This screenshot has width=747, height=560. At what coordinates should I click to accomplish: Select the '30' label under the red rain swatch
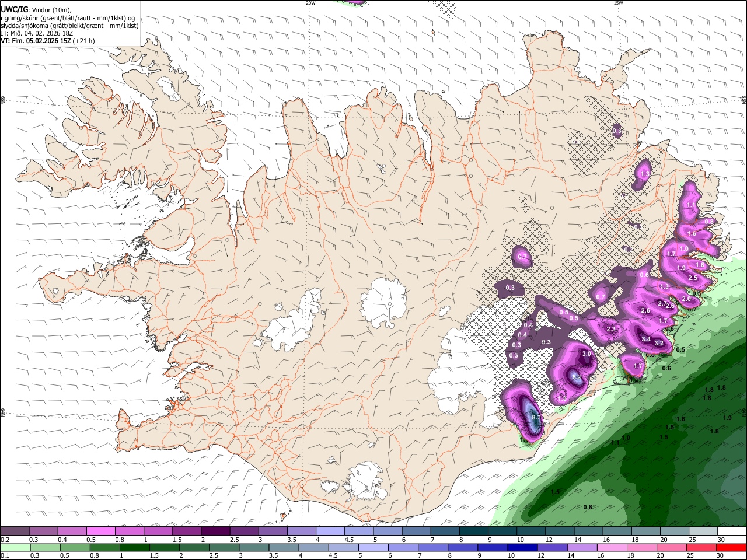721,556
